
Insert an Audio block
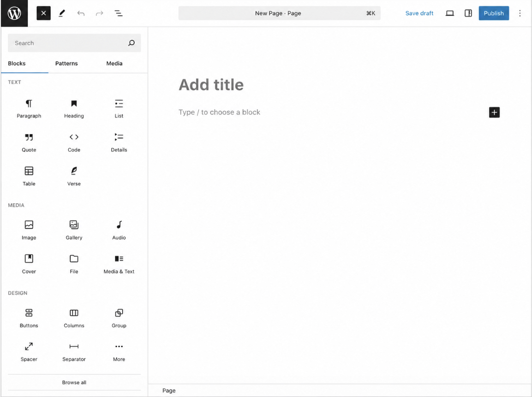click(x=119, y=231)
